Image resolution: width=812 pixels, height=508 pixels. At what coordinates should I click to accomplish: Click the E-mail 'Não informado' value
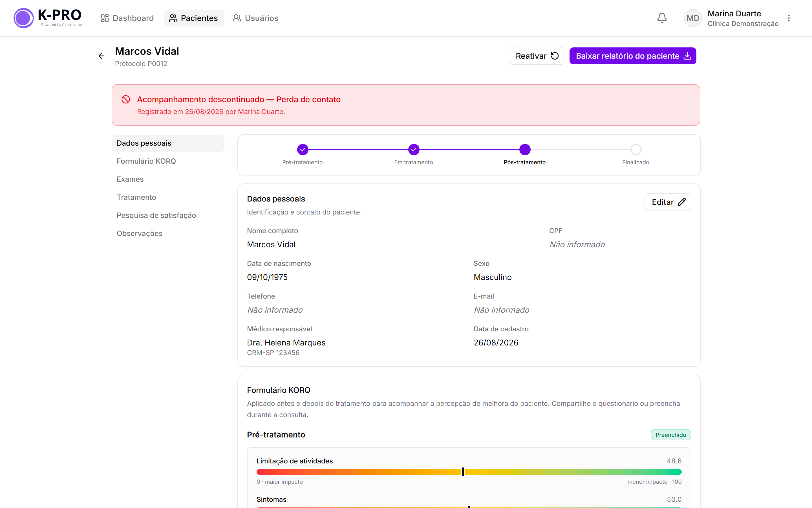(502, 310)
